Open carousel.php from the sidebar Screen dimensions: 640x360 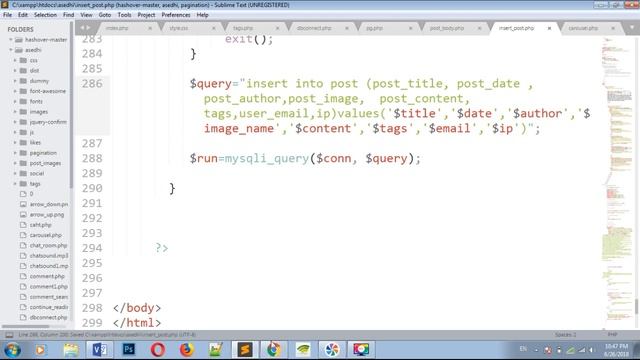(x=46, y=235)
